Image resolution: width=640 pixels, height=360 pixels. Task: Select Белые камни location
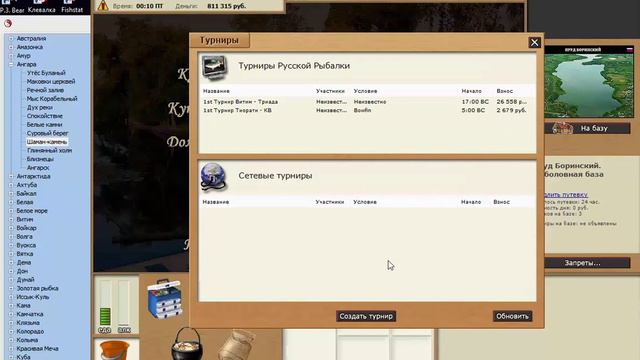click(x=44, y=124)
